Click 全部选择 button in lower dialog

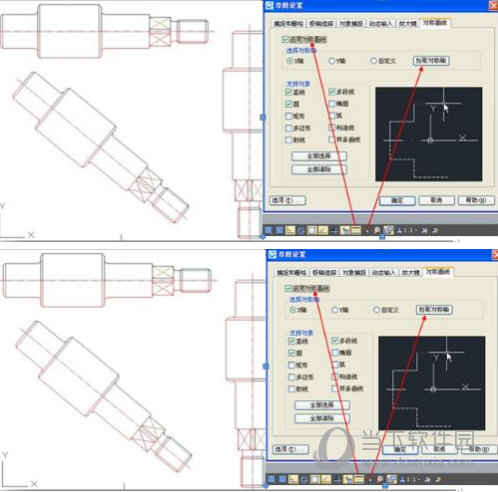tap(322, 405)
